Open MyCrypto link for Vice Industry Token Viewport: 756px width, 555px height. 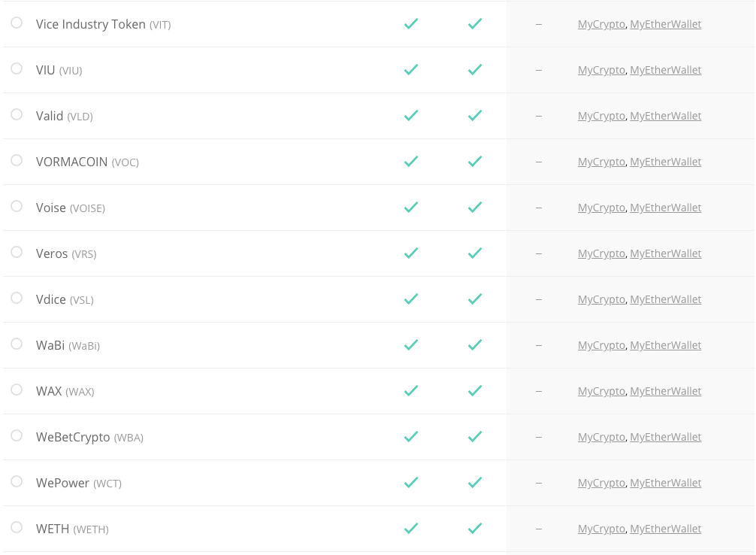[601, 24]
